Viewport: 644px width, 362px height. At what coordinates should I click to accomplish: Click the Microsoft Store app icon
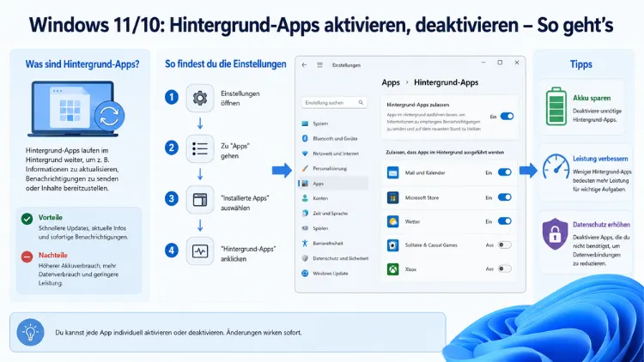393,198
